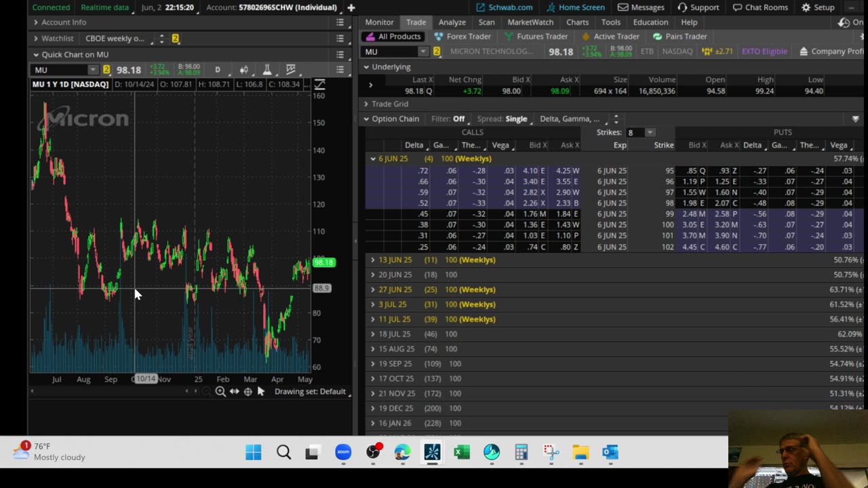Select Forex Trader sub-tab
This screenshot has height=488, width=868.
point(462,37)
